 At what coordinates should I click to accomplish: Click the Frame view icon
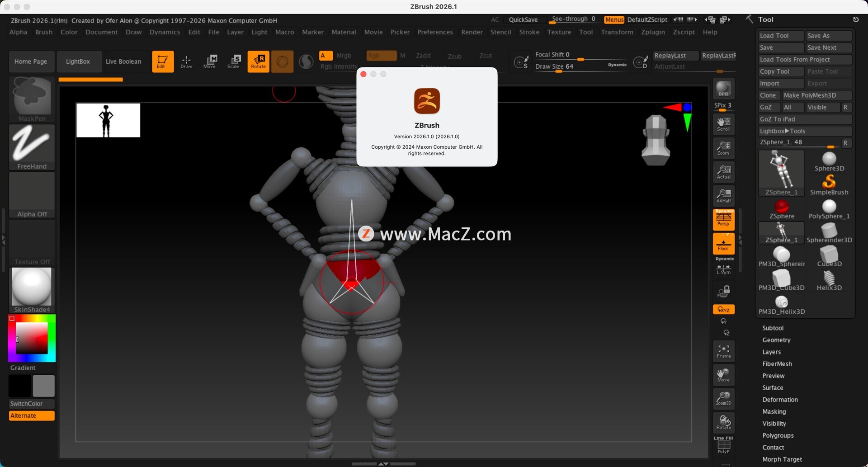[723, 351]
